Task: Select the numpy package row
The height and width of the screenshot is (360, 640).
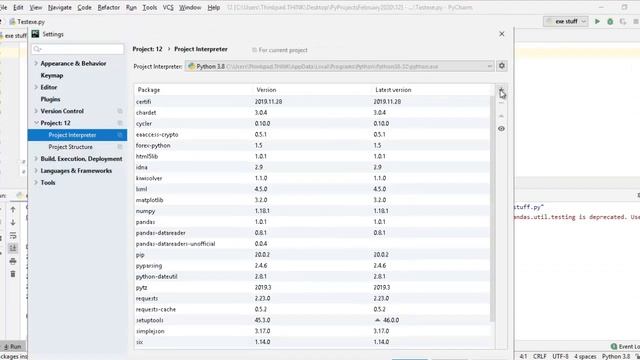Action: coord(313,211)
